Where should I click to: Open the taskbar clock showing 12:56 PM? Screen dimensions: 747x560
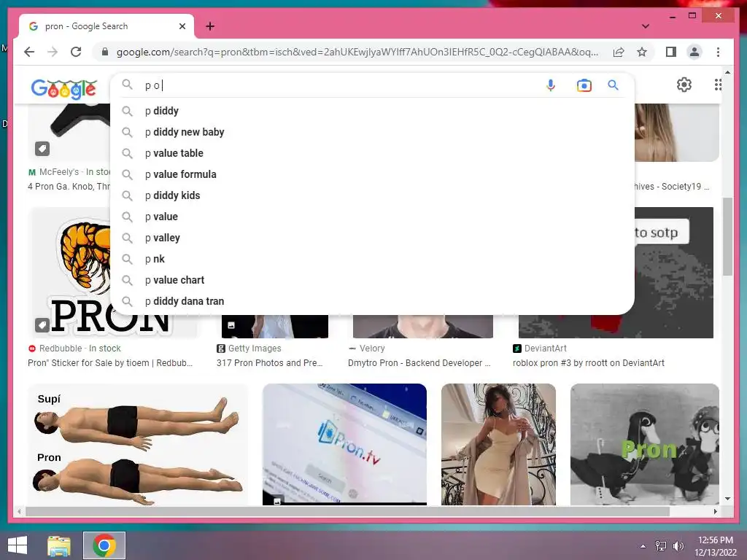click(x=715, y=546)
